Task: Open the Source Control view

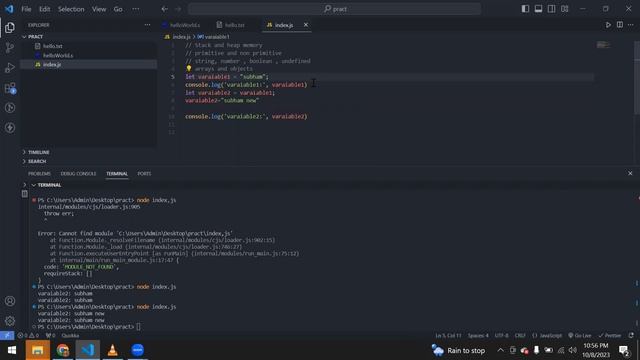Action: [10, 48]
